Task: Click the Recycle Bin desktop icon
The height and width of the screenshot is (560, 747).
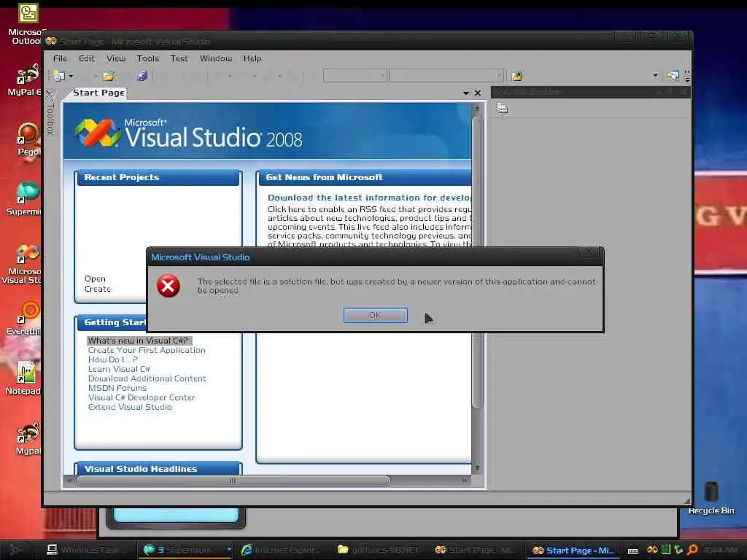Action: point(711,498)
